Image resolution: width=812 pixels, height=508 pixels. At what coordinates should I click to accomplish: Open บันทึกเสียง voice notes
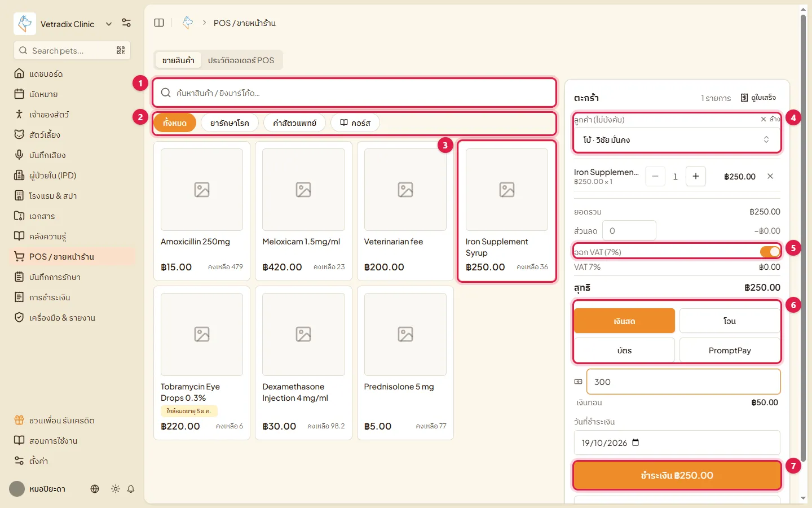coord(73,155)
